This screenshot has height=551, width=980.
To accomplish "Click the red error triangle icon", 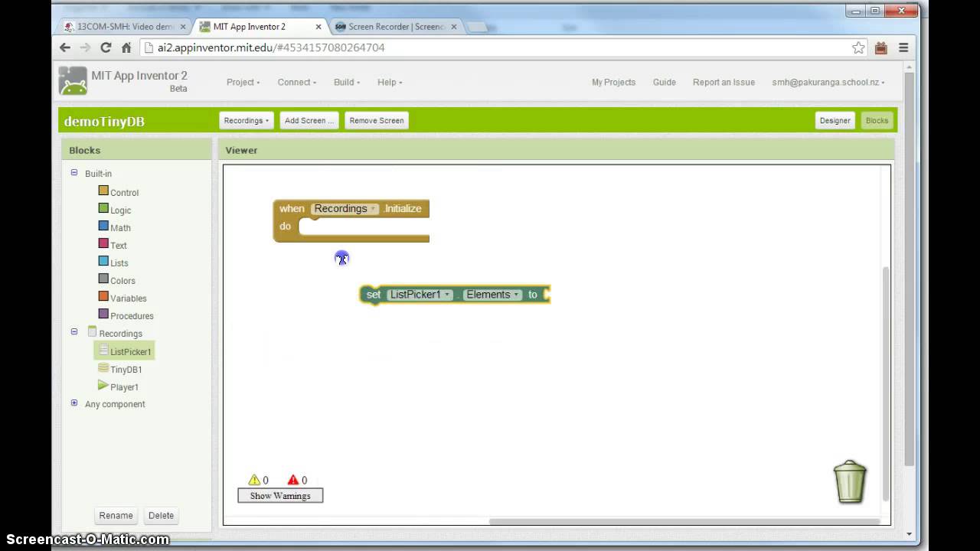I will [292, 480].
